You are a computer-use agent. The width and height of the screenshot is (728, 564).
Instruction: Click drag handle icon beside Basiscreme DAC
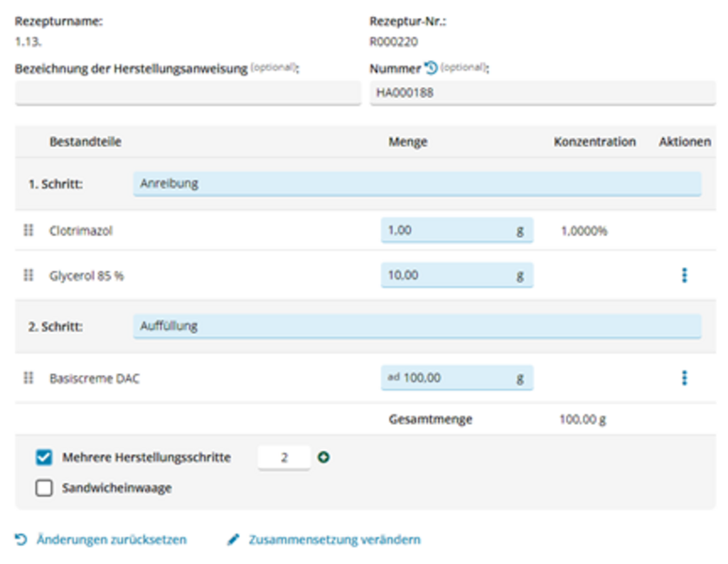click(28, 378)
